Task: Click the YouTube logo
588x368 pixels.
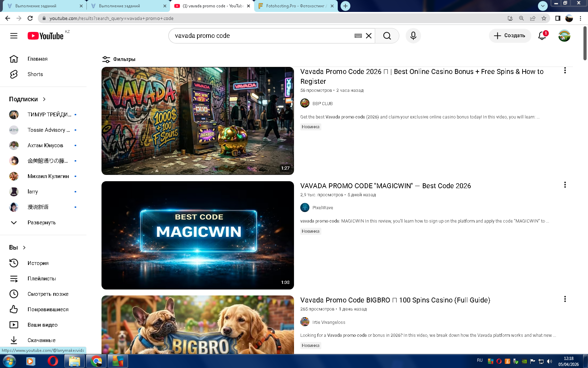Action: coord(45,36)
